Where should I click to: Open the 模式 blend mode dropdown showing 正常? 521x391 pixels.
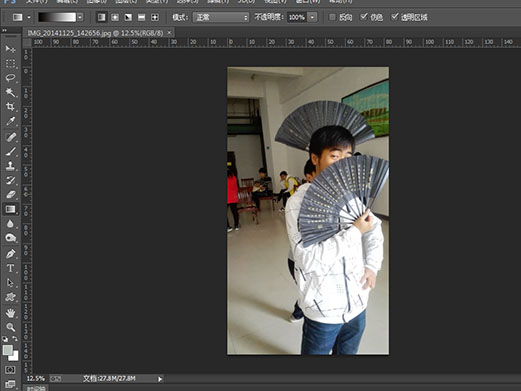[221, 17]
